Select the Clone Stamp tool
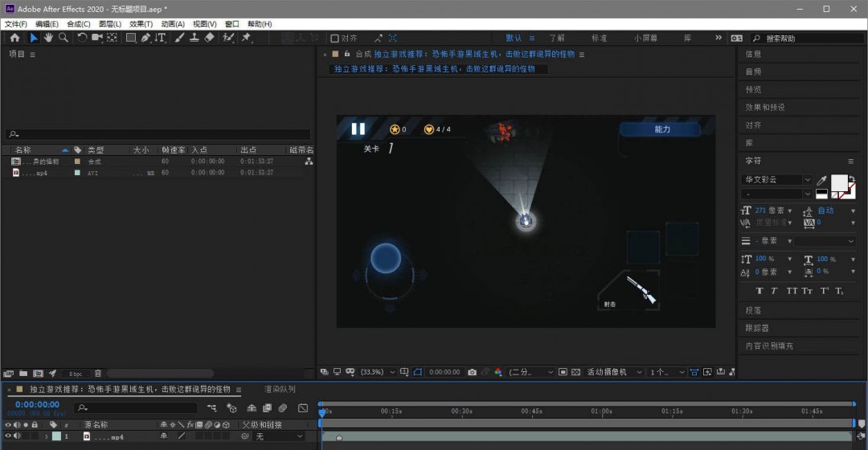 coord(194,38)
